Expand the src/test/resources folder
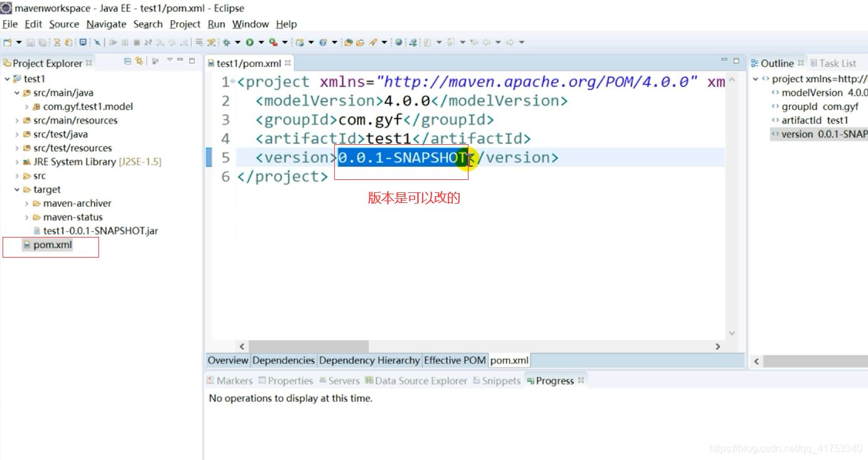Screen dimensions: 868x460 (x=17, y=148)
